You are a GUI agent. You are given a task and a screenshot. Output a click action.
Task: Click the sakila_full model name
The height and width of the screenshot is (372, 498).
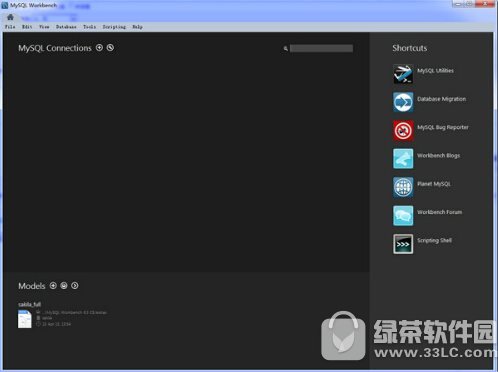coord(29,304)
